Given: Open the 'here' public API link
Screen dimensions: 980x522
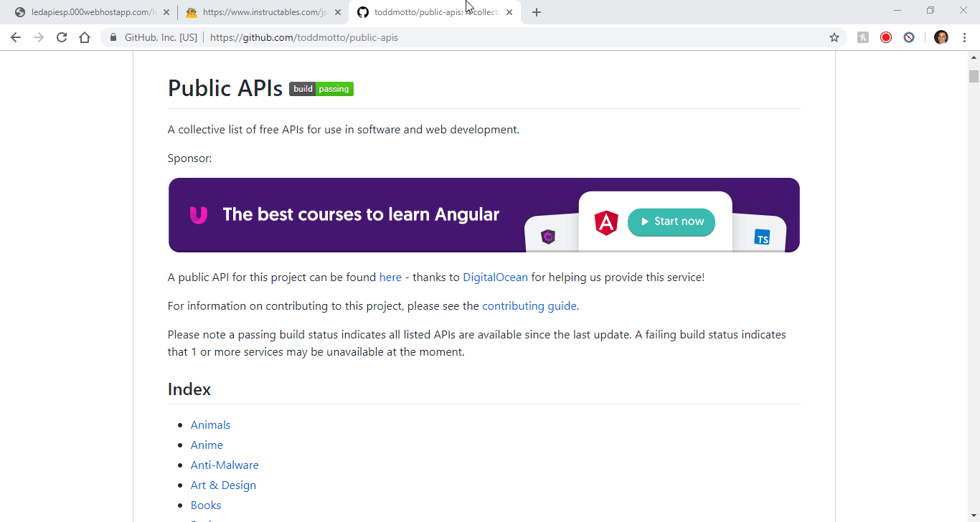Looking at the screenshot, I should [x=390, y=277].
